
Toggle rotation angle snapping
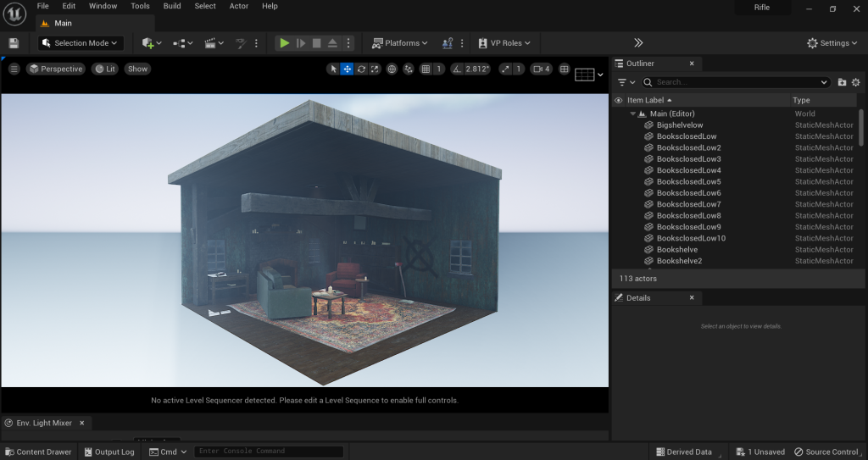click(x=458, y=69)
